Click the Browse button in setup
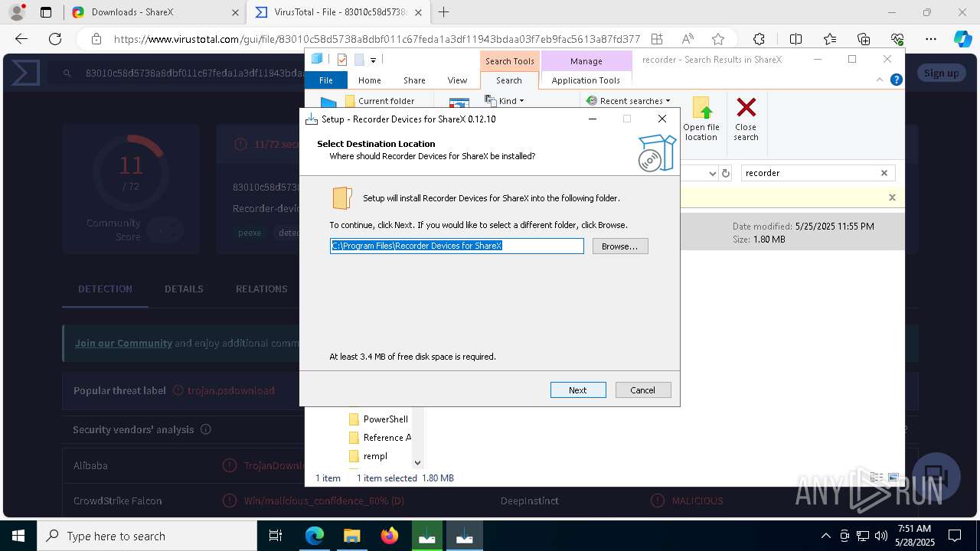Image resolution: width=980 pixels, height=551 pixels. click(x=620, y=246)
